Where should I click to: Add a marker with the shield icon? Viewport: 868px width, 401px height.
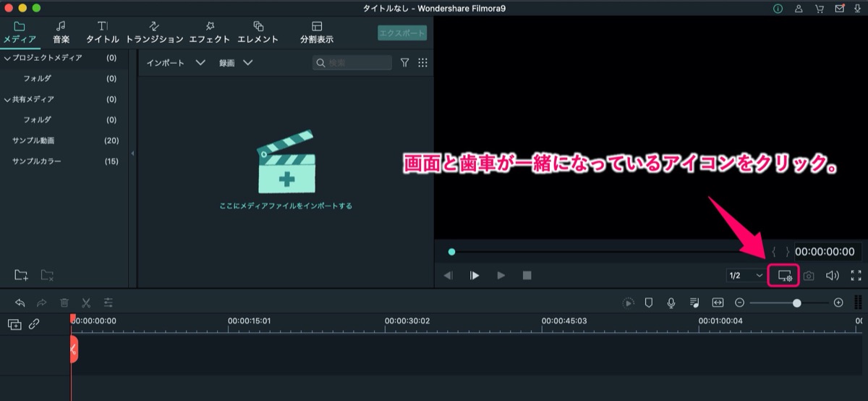(649, 303)
